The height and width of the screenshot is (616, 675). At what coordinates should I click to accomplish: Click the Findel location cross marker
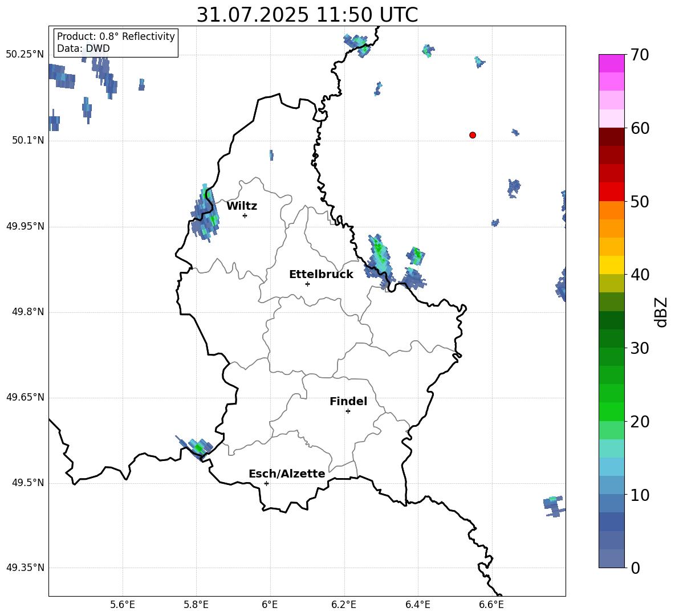click(x=348, y=411)
